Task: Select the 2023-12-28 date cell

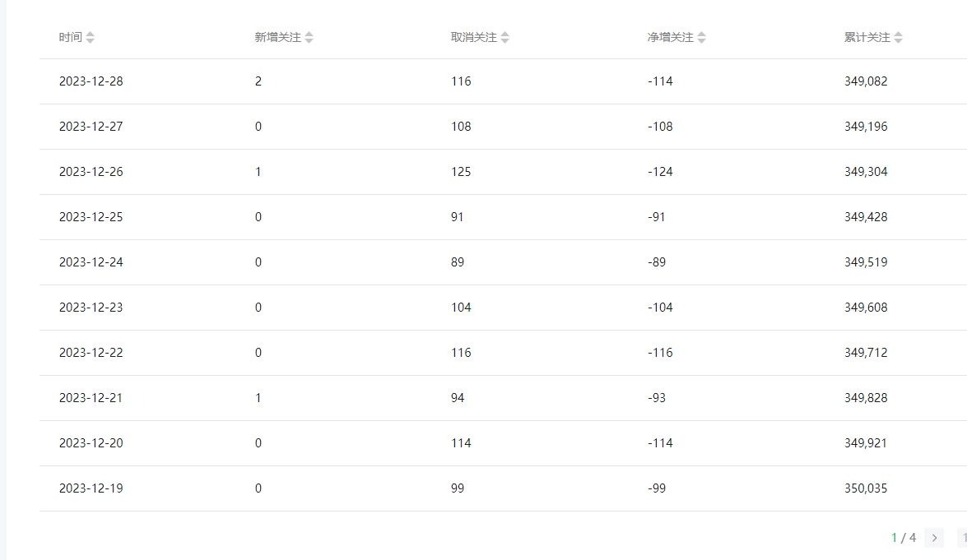Action: pyautogui.click(x=91, y=81)
